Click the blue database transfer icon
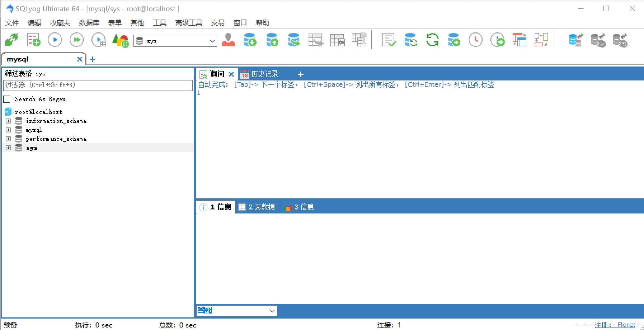The image size is (644, 330). [x=576, y=40]
